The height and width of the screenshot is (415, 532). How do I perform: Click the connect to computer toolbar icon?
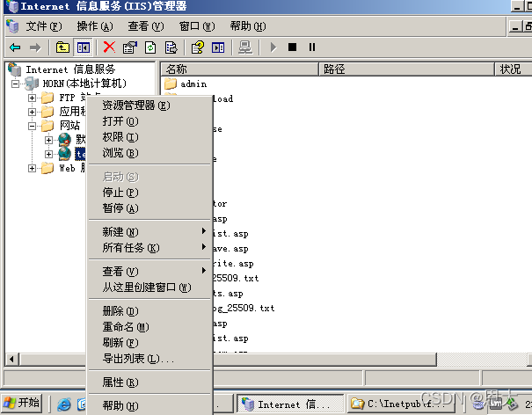pos(245,47)
